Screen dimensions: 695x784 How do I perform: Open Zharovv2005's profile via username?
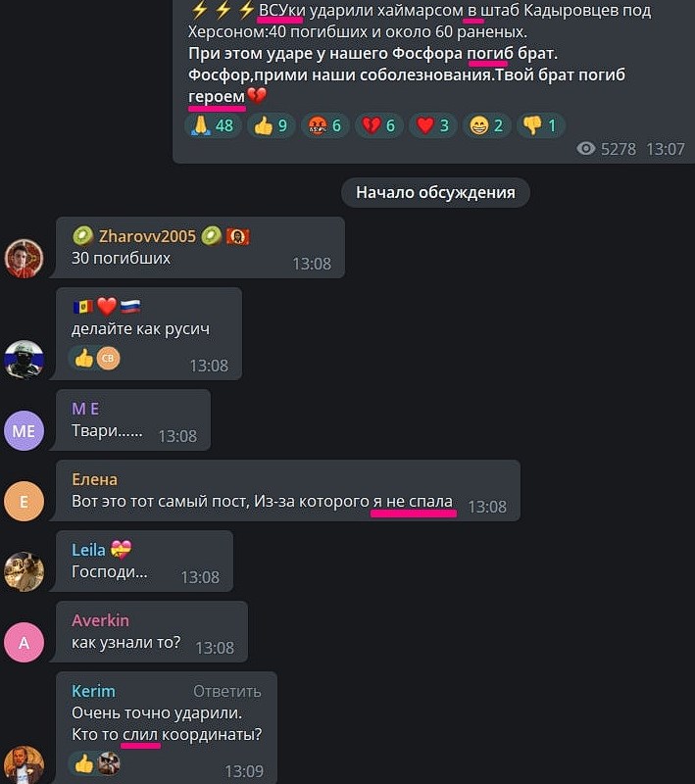pyautogui.click(x=147, y=236)
